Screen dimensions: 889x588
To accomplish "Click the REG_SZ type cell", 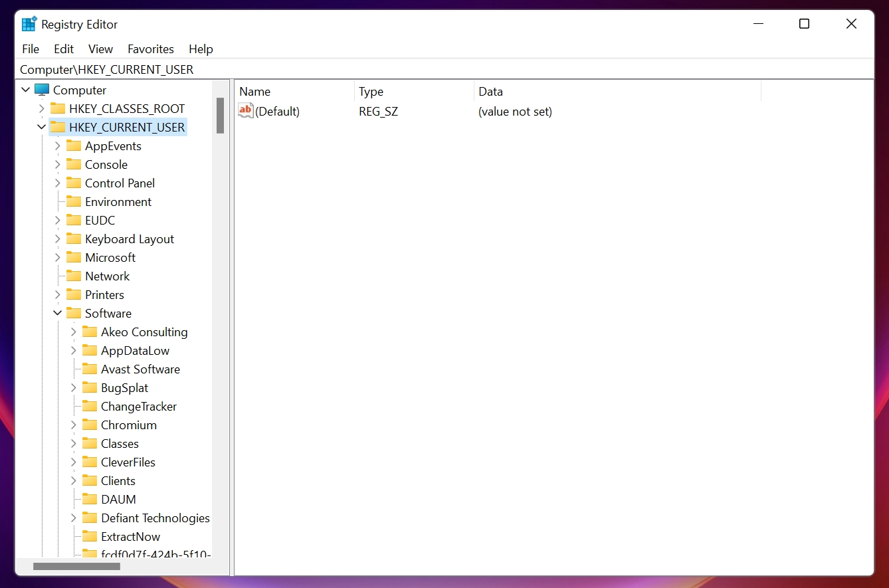I will tap(379, 112).
